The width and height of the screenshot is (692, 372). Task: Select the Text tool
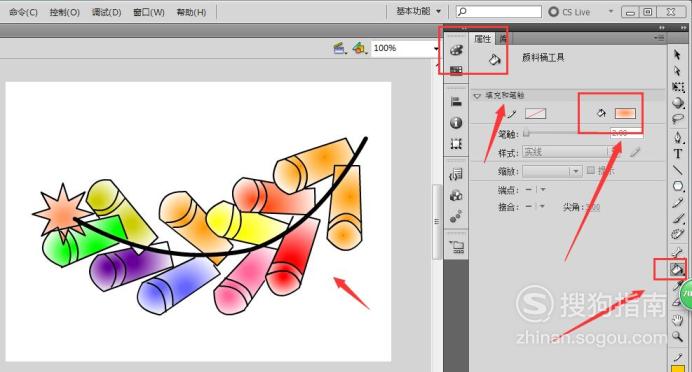pos(678,154)
